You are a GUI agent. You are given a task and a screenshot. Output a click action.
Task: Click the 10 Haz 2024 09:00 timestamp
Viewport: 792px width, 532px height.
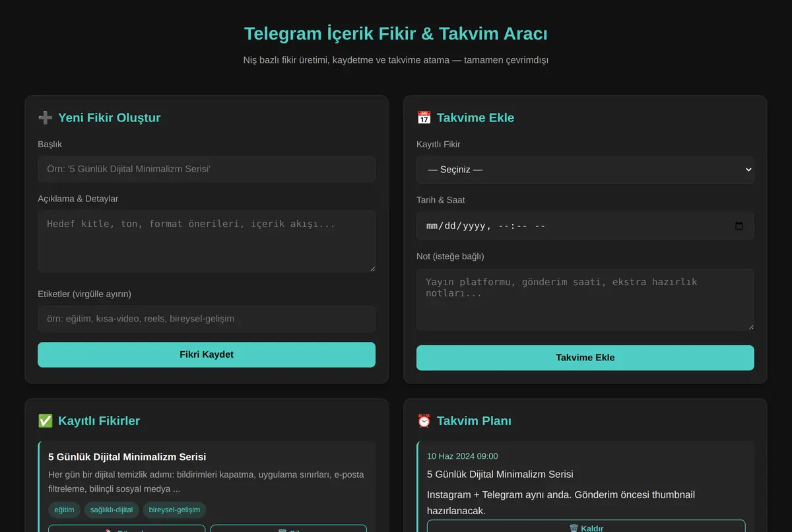pos(463,456)
